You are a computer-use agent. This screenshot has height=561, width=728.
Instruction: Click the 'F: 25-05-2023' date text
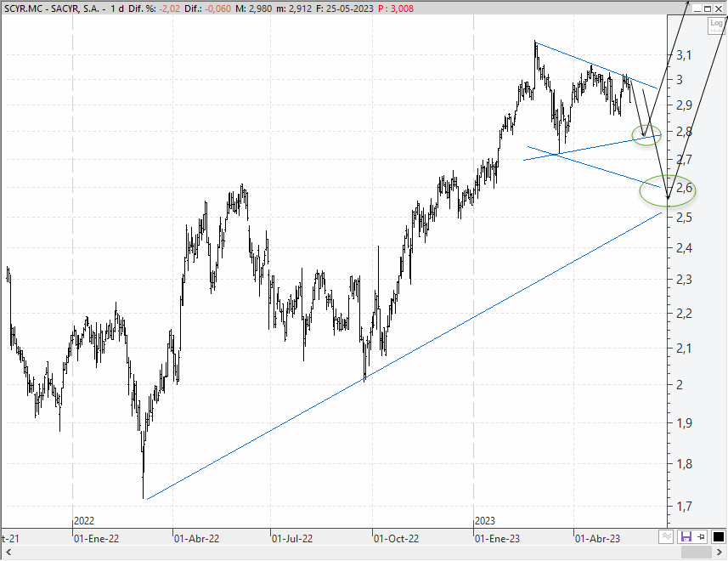(345, 8)
